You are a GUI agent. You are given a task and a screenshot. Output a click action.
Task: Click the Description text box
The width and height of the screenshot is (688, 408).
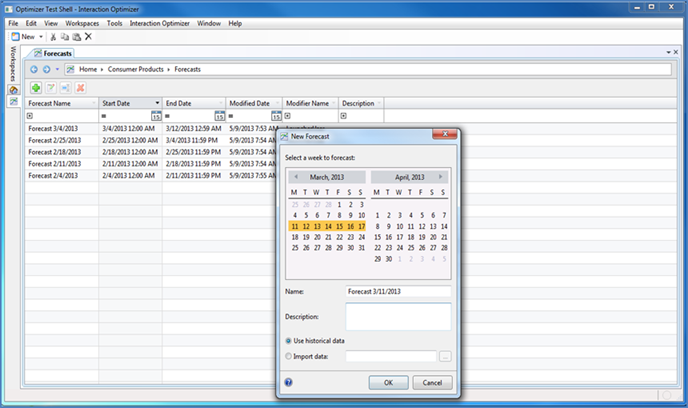pyautogui.click(x=398, y=317)
